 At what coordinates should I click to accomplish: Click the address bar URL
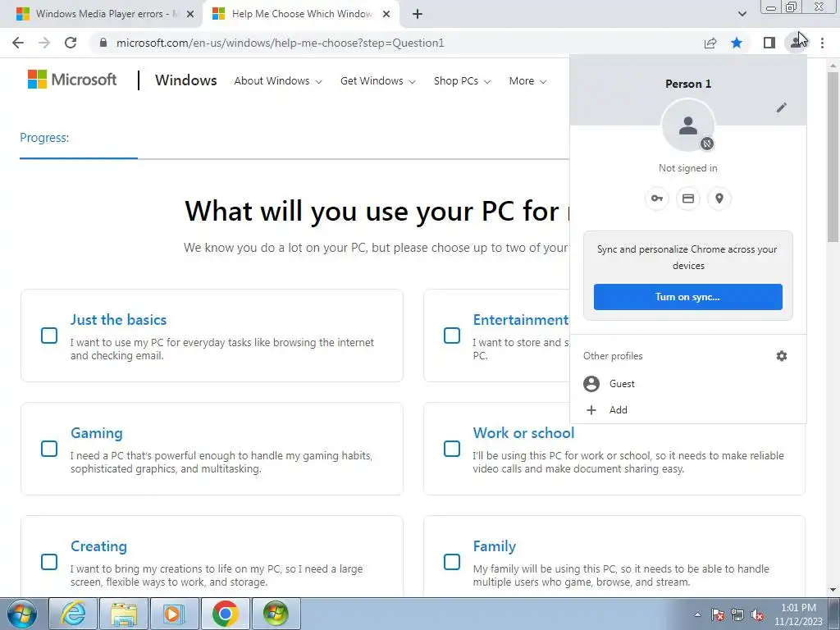(x=281, y=43)
